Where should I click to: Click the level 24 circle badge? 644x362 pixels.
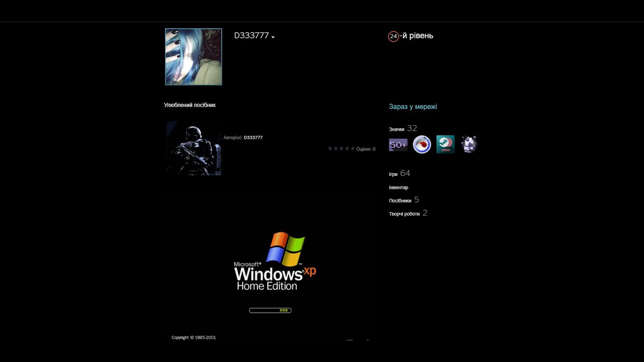click(393, 36)
